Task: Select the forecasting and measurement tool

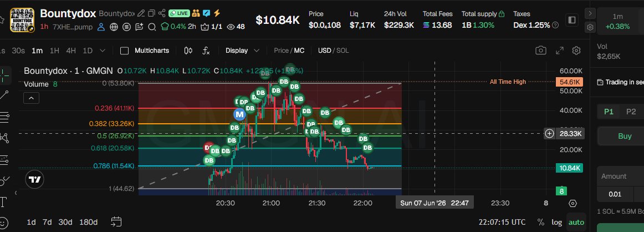Action: pyautogui.click(x=4, y=160)
